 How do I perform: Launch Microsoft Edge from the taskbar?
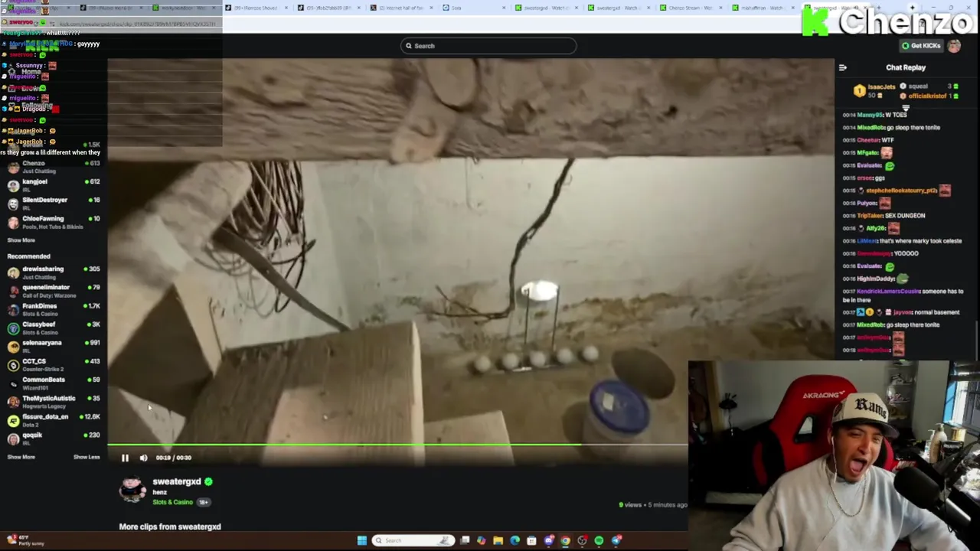(x=514, y=540)
